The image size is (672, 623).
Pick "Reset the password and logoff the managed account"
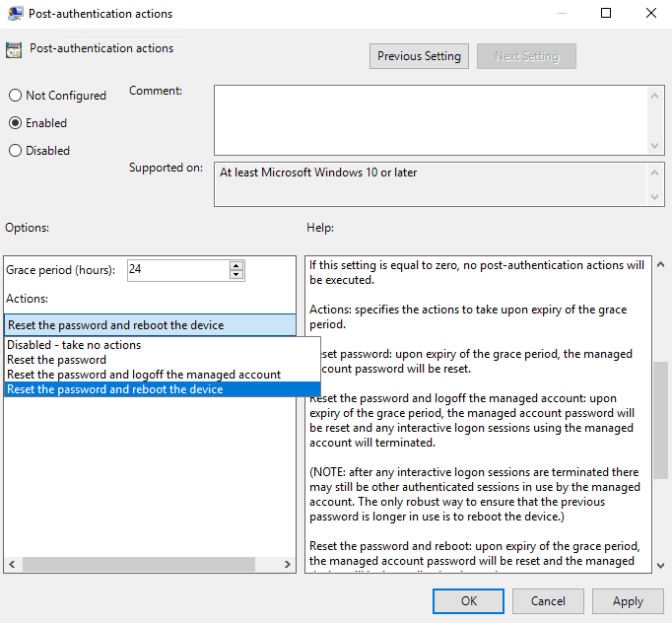pyautogui.click(x=144, y=375)
